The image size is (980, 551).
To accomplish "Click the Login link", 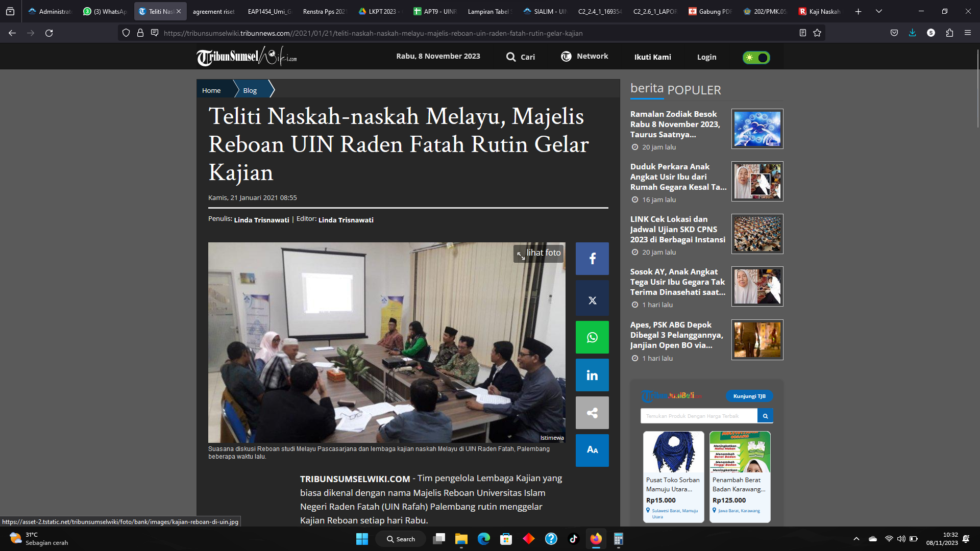I will click(706, 57).
